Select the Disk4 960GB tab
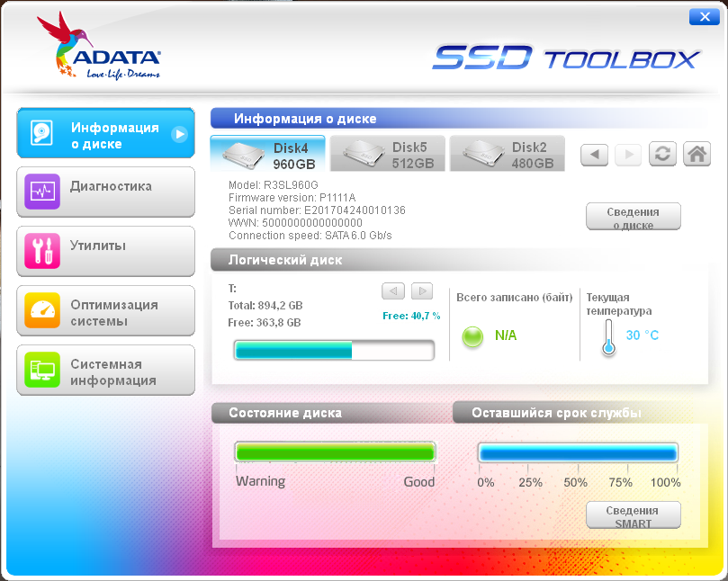Image resolution: width=728 pixels, height=581 pixels. [x=267, y=154]
